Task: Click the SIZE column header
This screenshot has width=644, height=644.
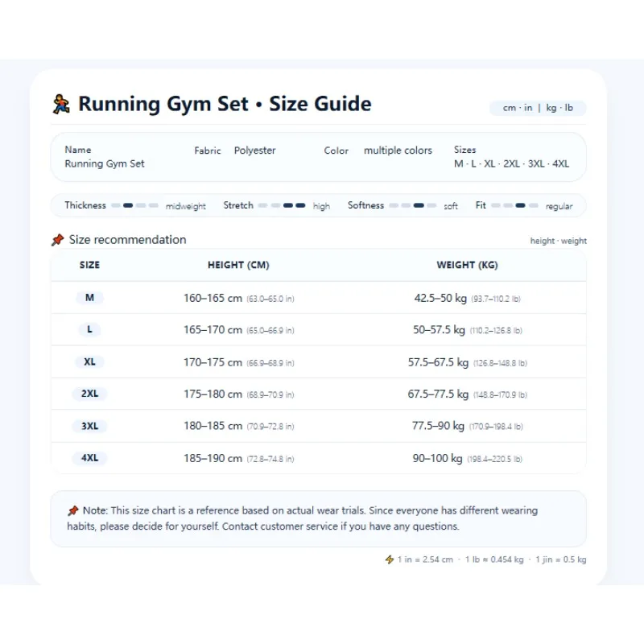Action: [89, 265]
